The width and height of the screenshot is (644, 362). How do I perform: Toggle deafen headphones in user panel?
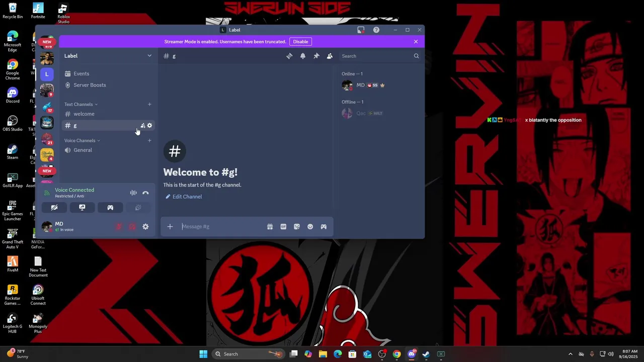click(132, 227)
